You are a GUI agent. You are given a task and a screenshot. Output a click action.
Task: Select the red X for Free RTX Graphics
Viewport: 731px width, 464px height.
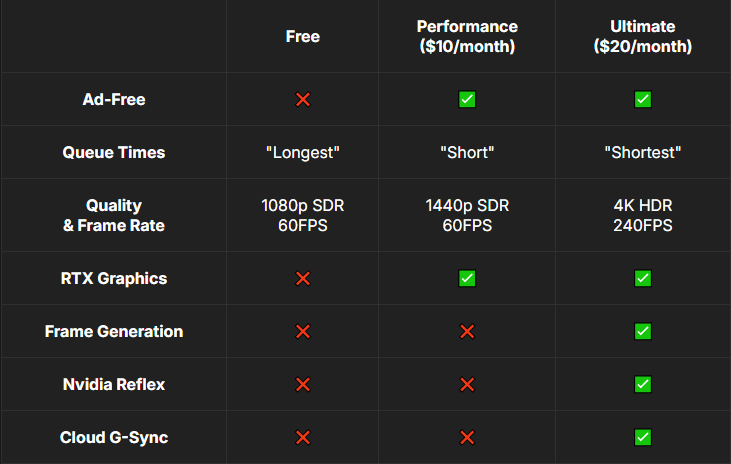[303, 278]
